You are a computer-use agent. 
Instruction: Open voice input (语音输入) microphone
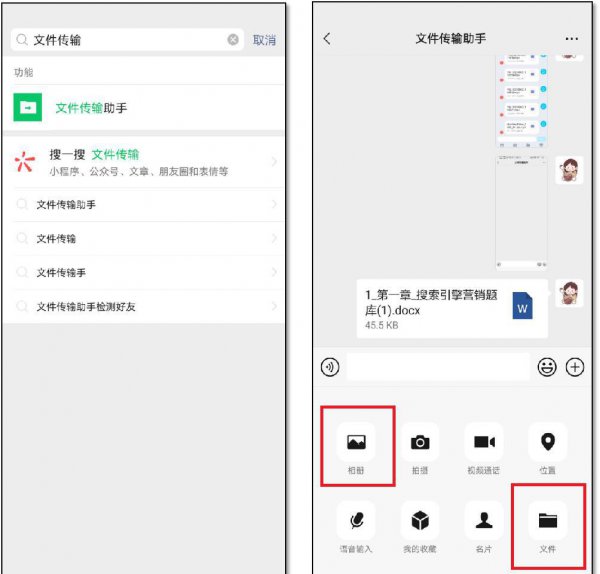pyautogui.click(x=356, y=520)
